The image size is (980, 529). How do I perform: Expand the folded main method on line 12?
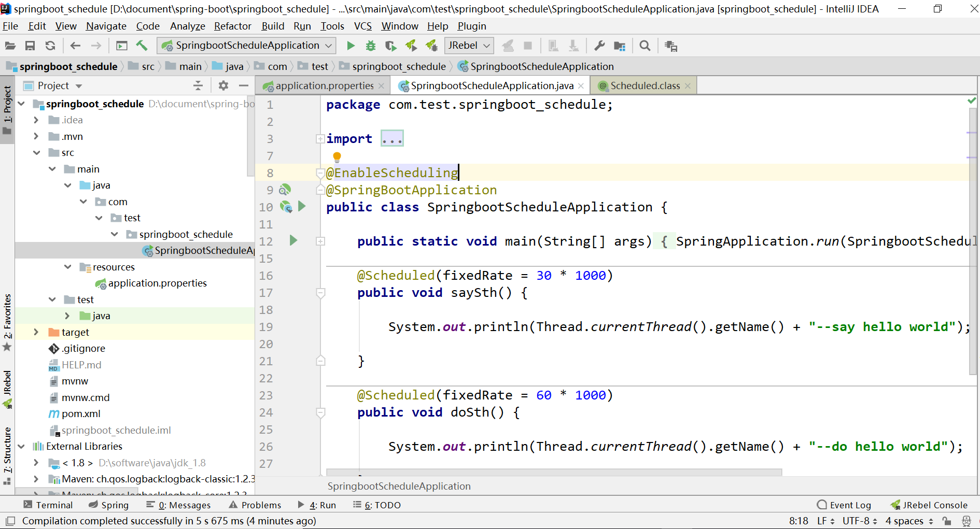click(x=320, y=241)
